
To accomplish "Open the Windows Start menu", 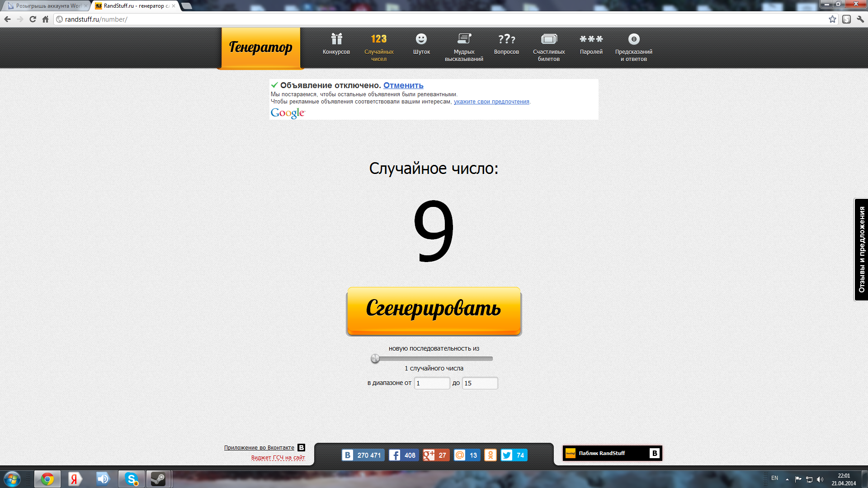I will click(x=12, y=479).
